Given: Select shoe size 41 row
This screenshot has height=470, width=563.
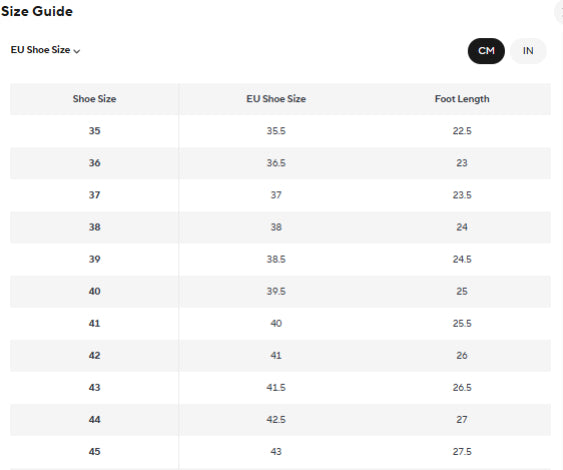Looking at the screenshot, I should coord(280,323).
